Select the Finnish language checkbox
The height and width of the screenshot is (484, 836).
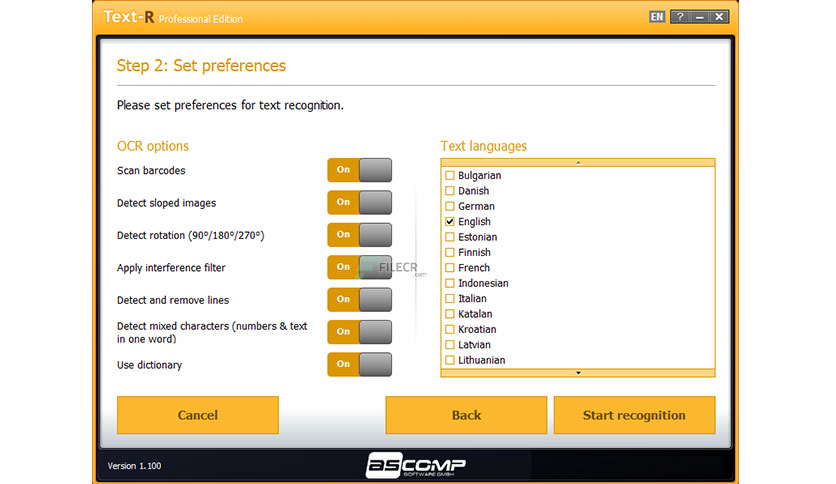click(x=450, y=252)
